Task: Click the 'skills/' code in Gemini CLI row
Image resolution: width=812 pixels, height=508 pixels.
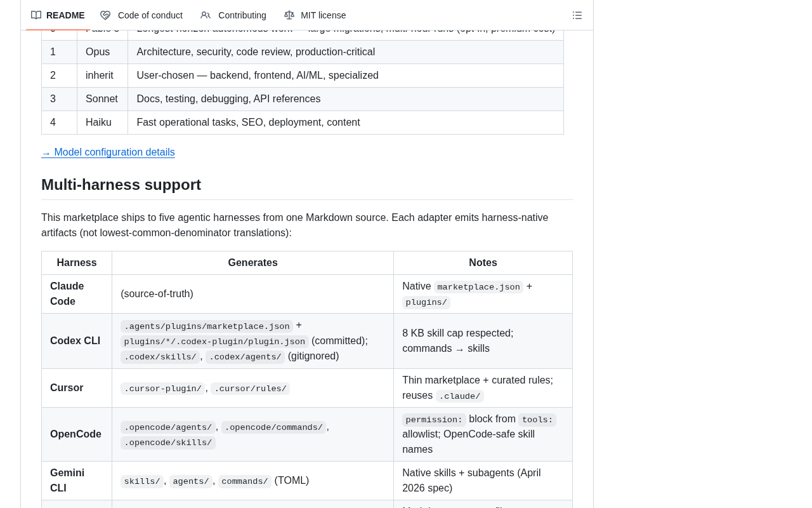Action: (142, 481)
